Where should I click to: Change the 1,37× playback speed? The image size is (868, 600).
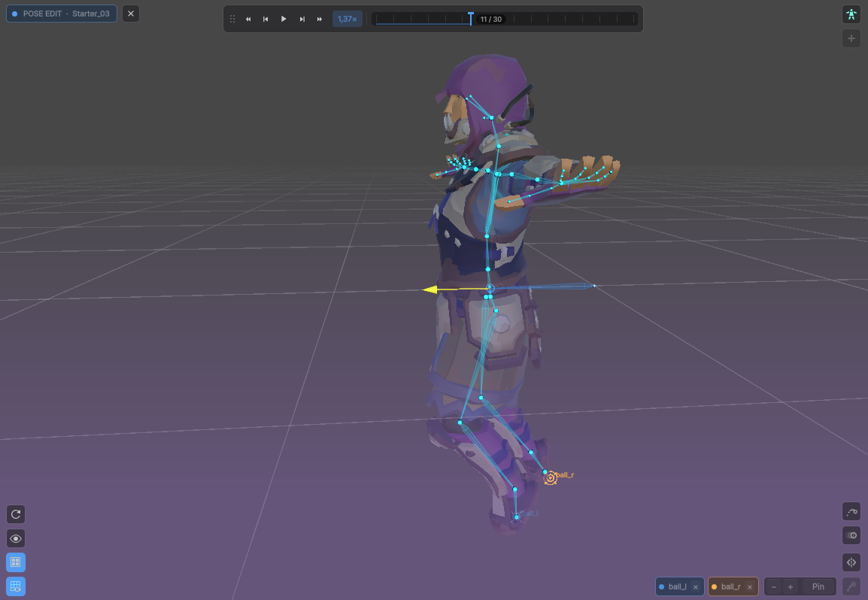coord(347,19)
